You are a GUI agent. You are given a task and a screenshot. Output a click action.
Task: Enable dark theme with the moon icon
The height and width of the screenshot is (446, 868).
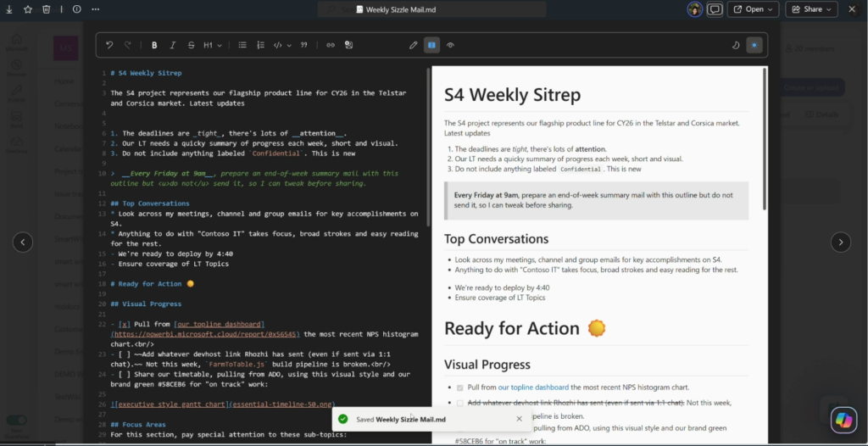click(x=735, y=45)
